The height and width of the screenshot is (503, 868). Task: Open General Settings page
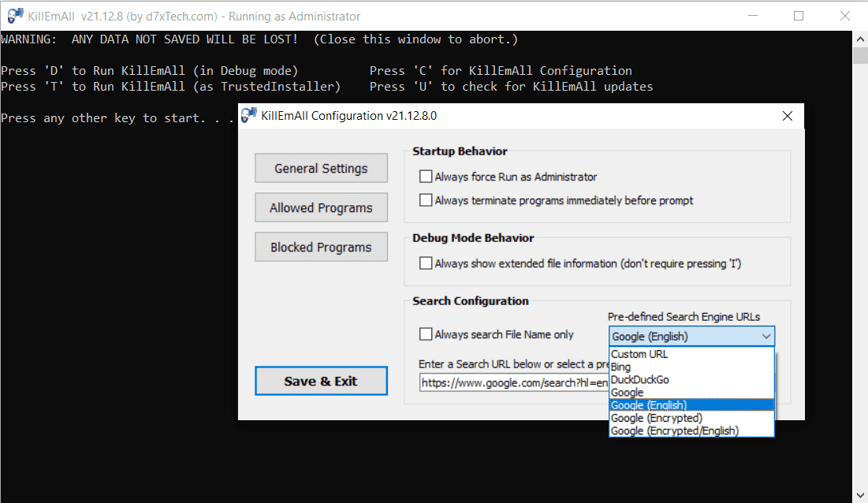[321, 168]
